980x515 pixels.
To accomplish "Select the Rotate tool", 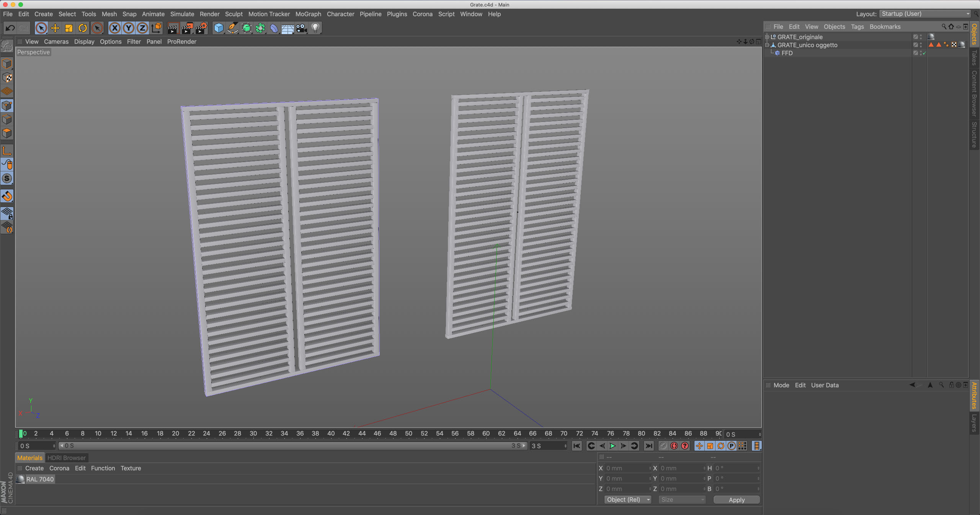I will pos(83,28).
